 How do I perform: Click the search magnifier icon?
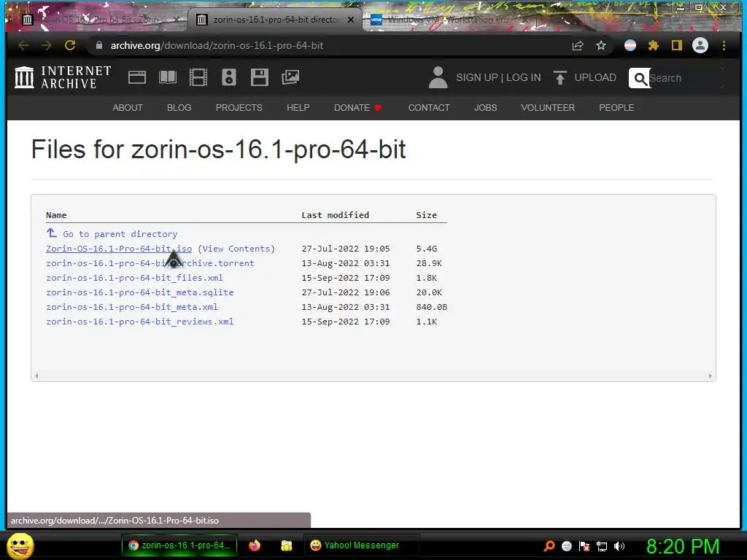pyautogui.click(x=639, y=78)
